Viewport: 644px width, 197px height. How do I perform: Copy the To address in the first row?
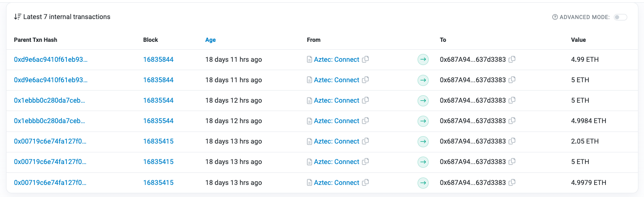click(x=512, y=59)
